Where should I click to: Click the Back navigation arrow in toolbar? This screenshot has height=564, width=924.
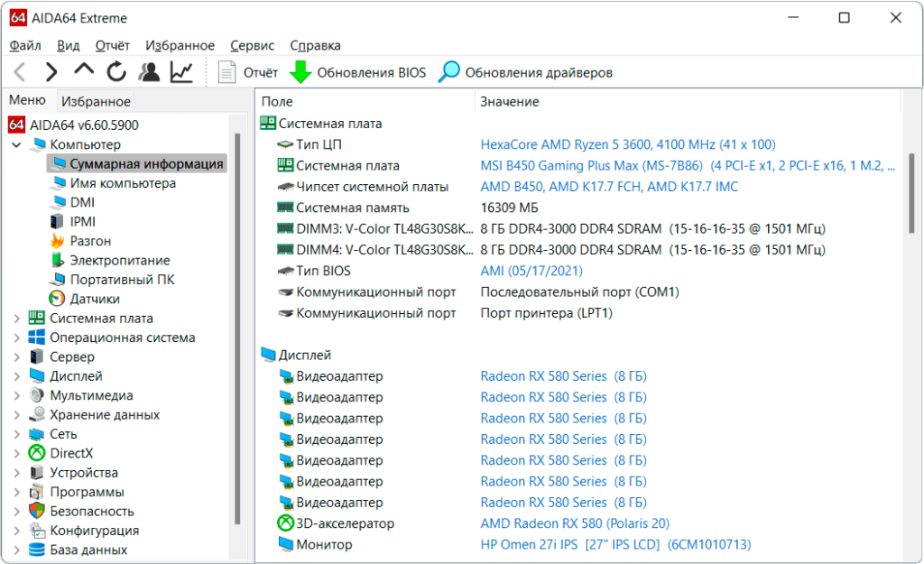pyautogui.click(x=20, y=72)
